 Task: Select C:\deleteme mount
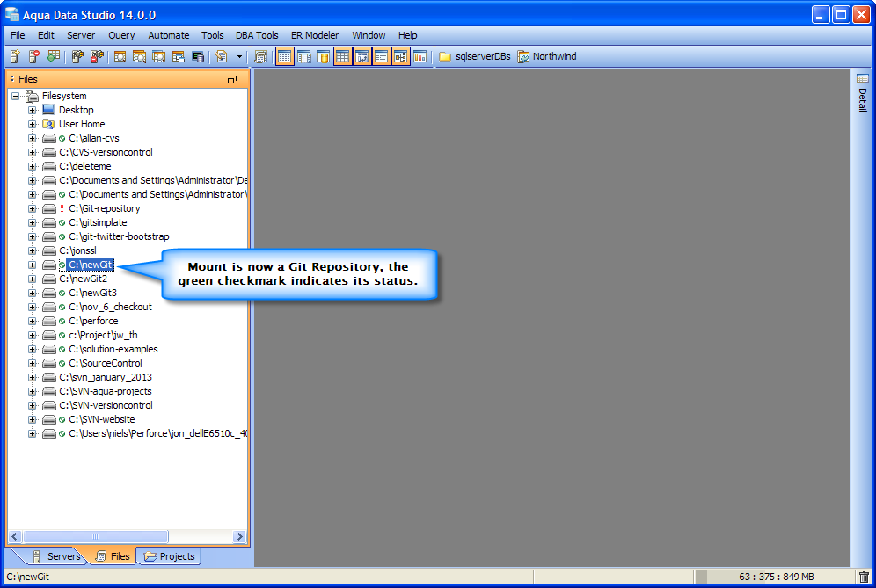click(85, 166)
